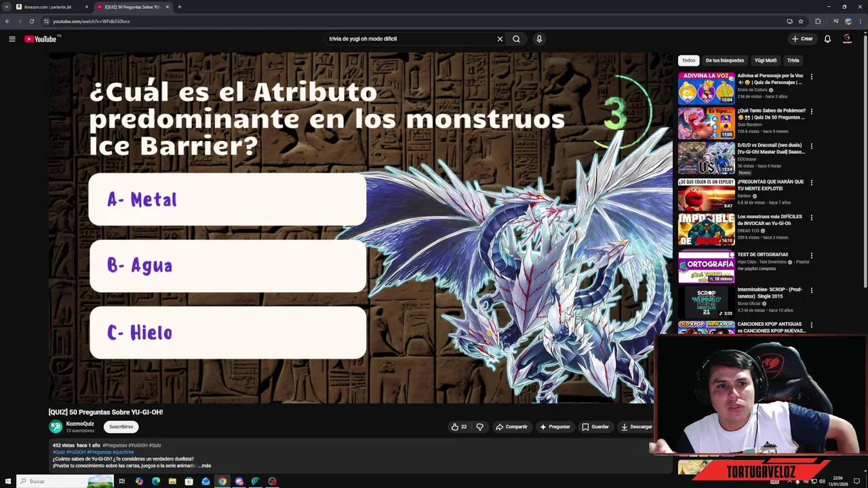
Task: Click the taskbar clock showing 22:04
Action: [x=837, y=481]
